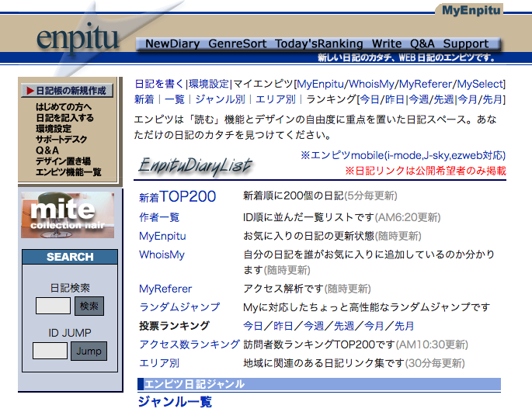Open 日記を記入する in the sidebar
532x412 pixels.
[x=64, y=118]
